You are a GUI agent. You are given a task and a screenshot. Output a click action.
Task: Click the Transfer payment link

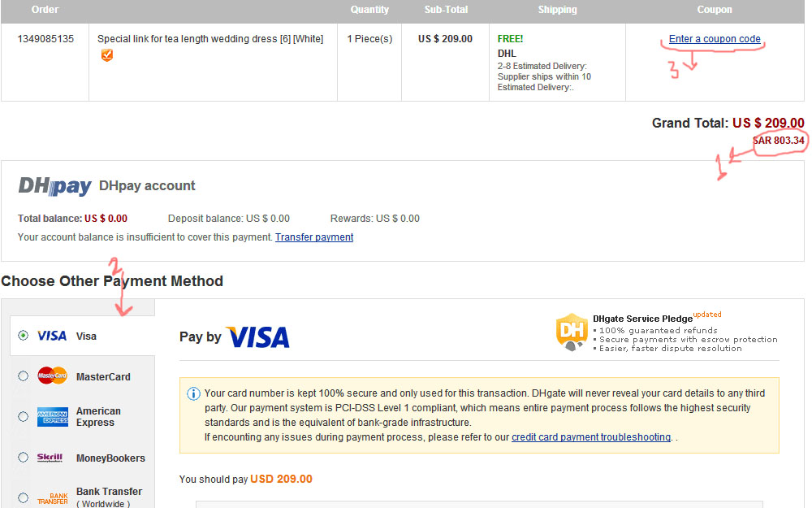point(314,237)
